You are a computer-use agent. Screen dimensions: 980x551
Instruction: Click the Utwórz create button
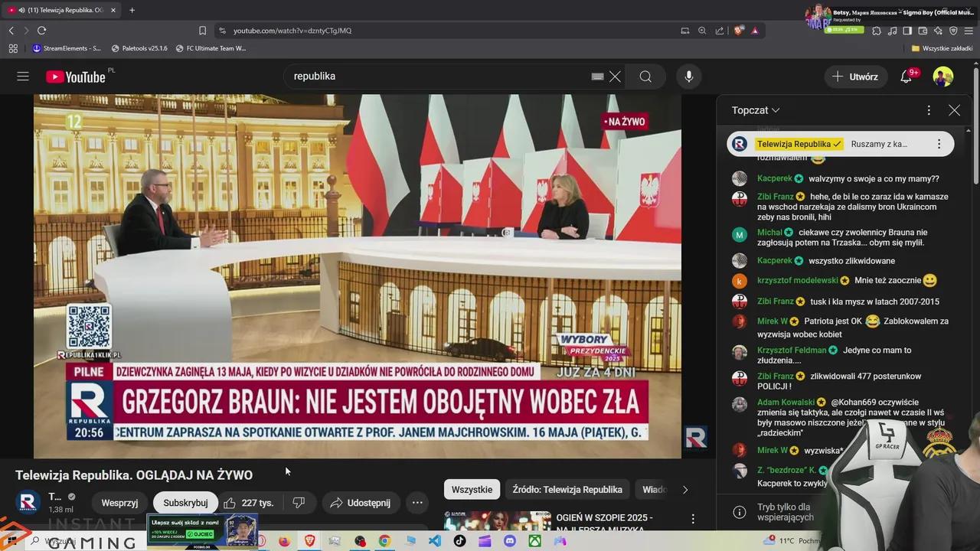click(855, 77)
